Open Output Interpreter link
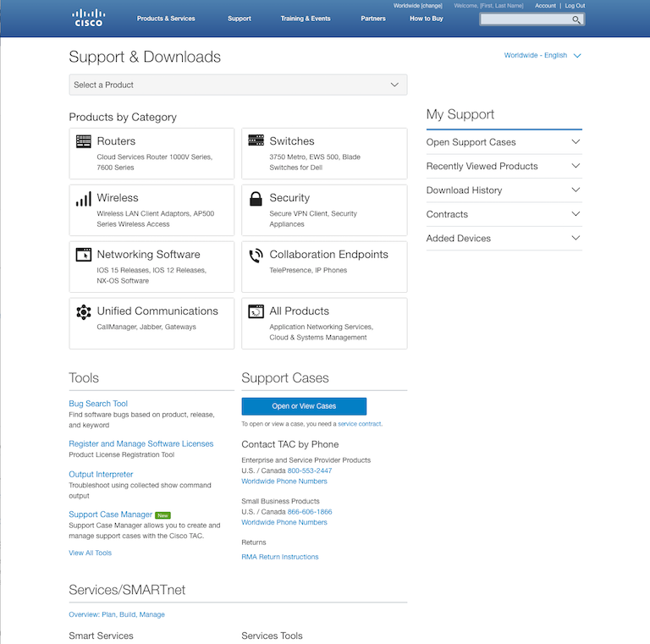 pos(101,475)
